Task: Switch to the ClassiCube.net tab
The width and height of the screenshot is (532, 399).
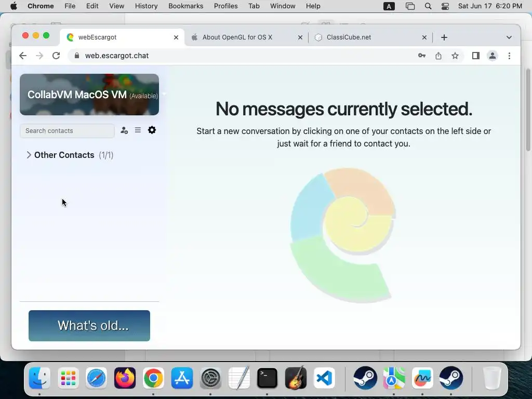Action: [x=370, y=37]
